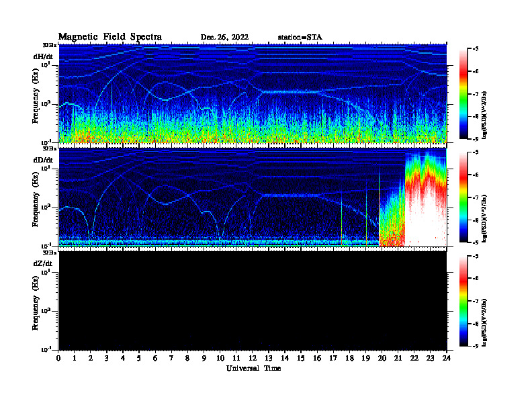Click hour 4 on the Universal Time axis

point(123,358)
